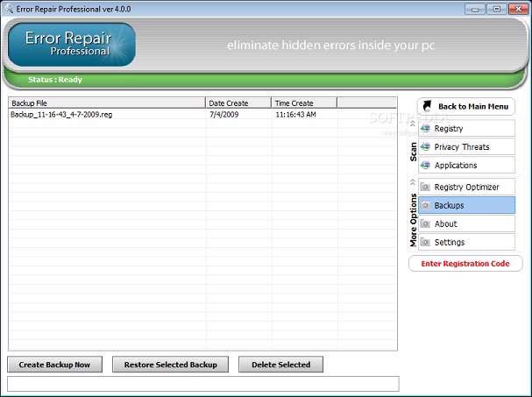Screen dimensions: 532x397
Task: Click the Registry Optimizer icon
Action: coord(425,187)
